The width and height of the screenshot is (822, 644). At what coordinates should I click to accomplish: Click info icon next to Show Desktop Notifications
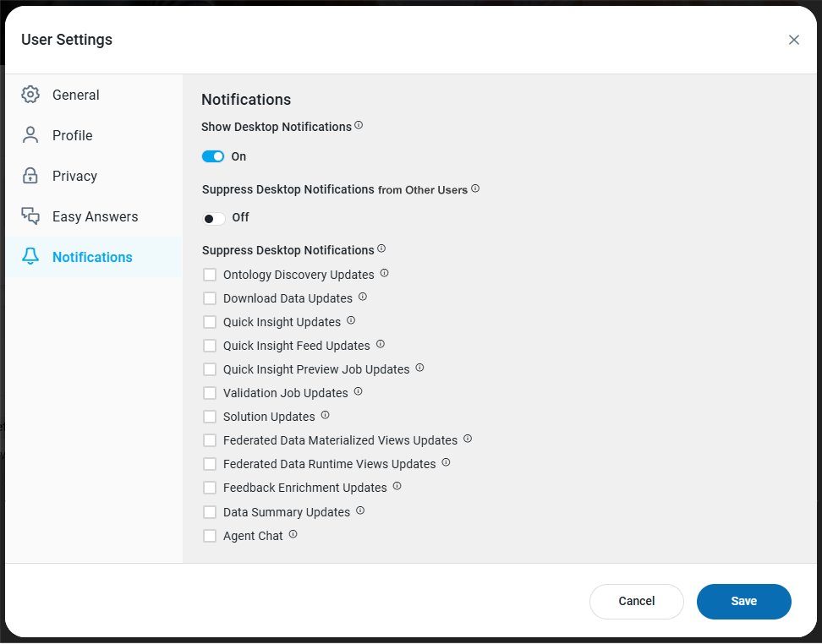[359, 126]
